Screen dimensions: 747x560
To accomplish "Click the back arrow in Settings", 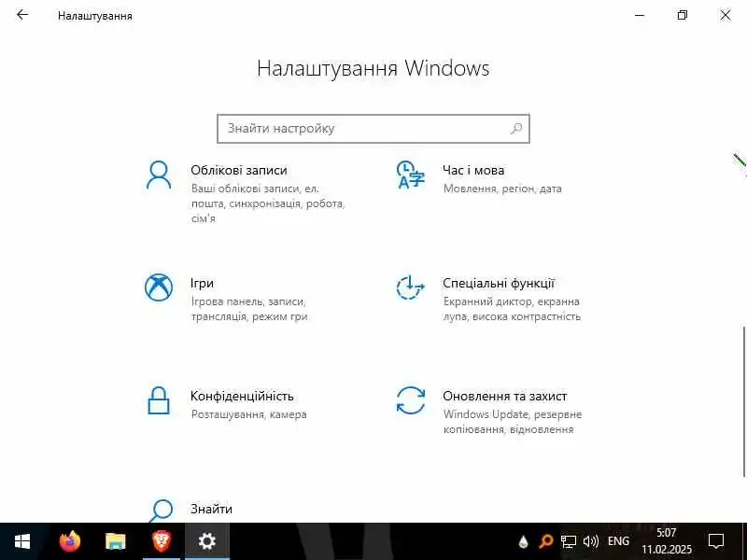I will pos(22,15).
